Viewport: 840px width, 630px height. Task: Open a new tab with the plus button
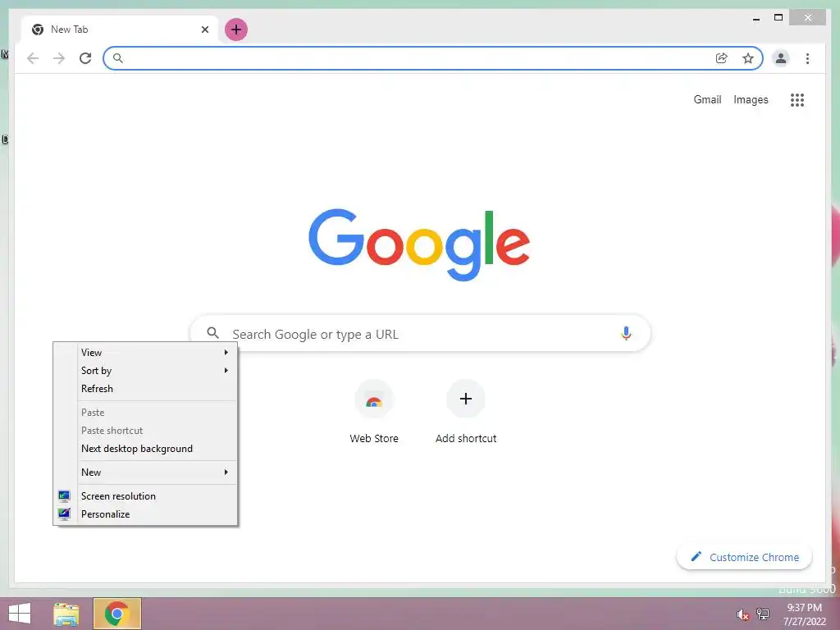(235, 30)
